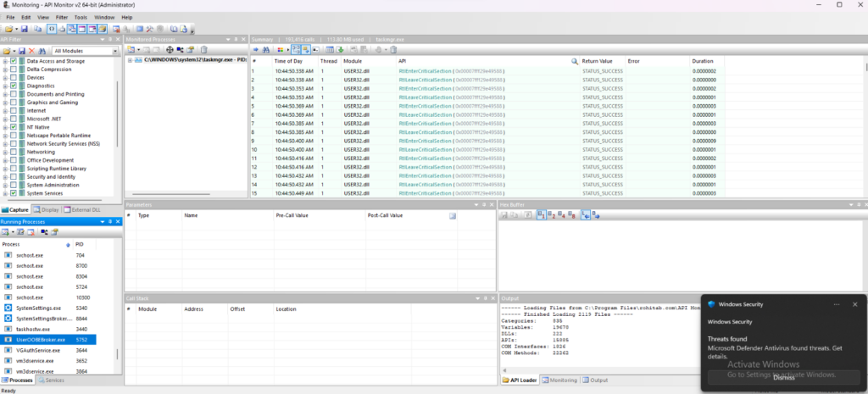Image resolution: width=868 pixels, height=394 pixels.
Task: Switch to the Services tab
Action: point(51,380)
